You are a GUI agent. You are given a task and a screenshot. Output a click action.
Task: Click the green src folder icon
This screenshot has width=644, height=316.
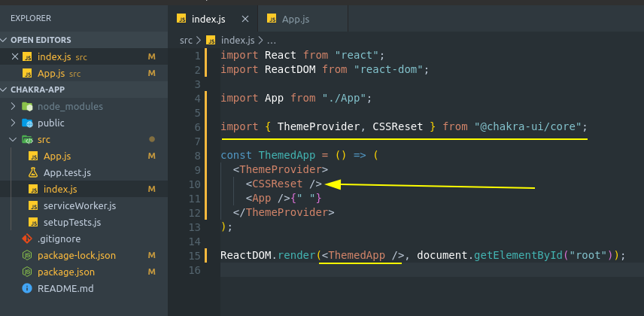(x=27, y=139)
